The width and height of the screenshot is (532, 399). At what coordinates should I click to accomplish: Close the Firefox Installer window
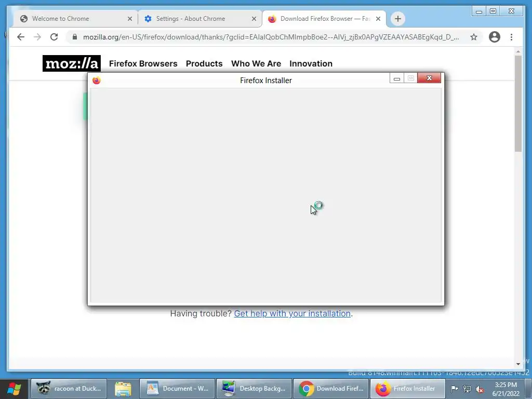click(429, 78)
